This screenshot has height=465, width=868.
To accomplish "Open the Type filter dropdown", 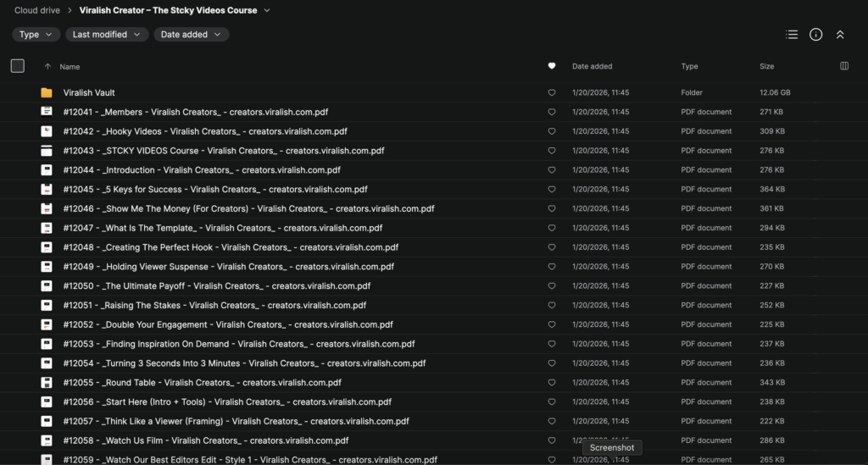I will tap(36, 34).
